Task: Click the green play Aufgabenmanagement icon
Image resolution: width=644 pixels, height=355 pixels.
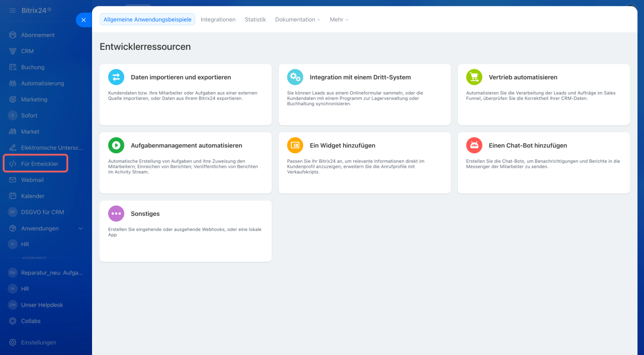Action: click(116, 145)
